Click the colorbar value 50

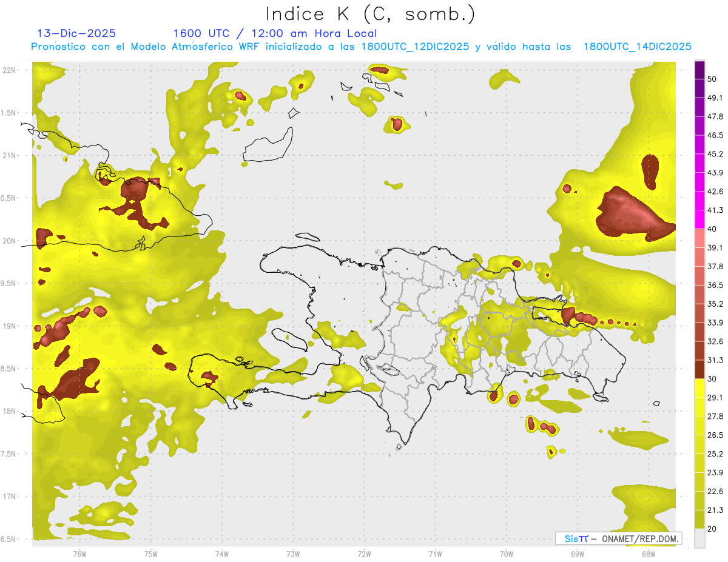pos(713,79)
